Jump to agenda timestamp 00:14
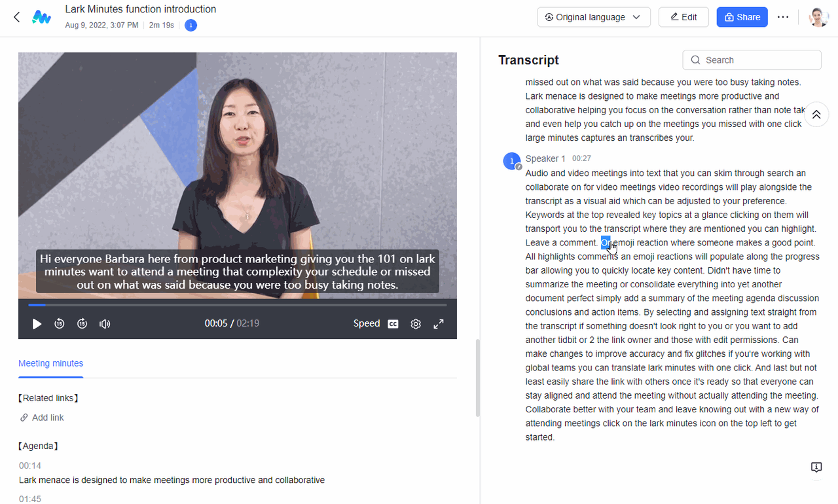The image size is (838, 504). click(30, 465)
